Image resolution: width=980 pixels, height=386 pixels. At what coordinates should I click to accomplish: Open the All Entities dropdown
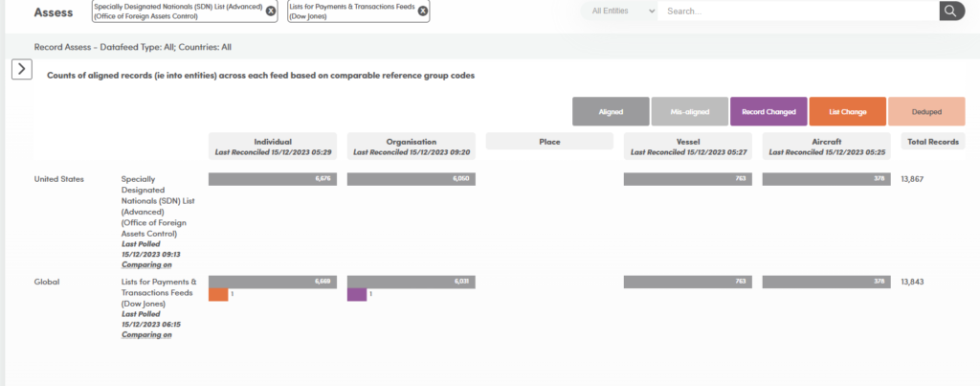click(x=620, y=11)
